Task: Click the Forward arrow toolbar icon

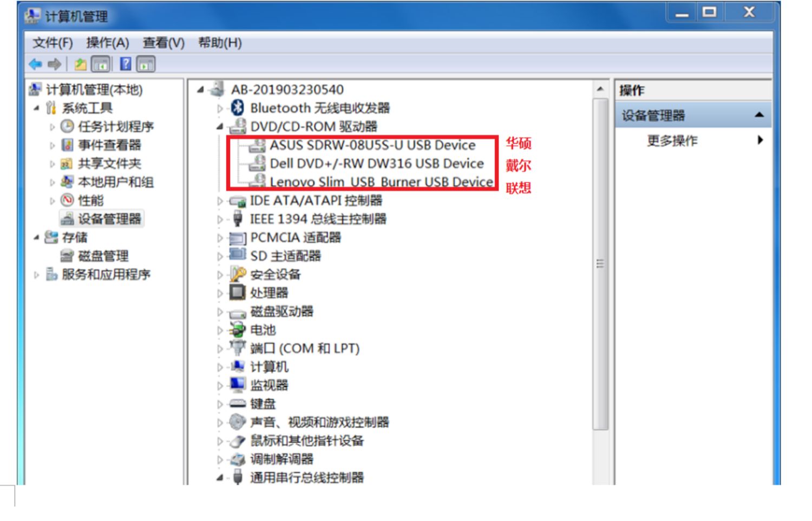Action: [54, 64]
